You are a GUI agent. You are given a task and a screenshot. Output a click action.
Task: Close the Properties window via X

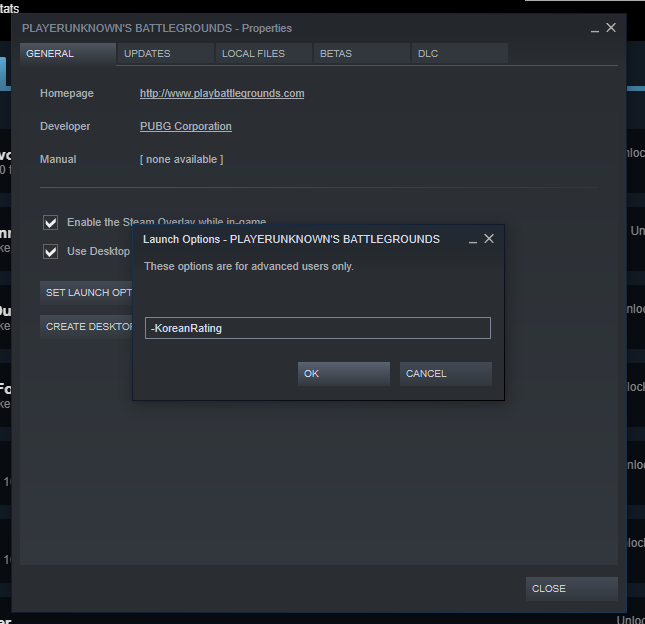(x=611, y=28)
